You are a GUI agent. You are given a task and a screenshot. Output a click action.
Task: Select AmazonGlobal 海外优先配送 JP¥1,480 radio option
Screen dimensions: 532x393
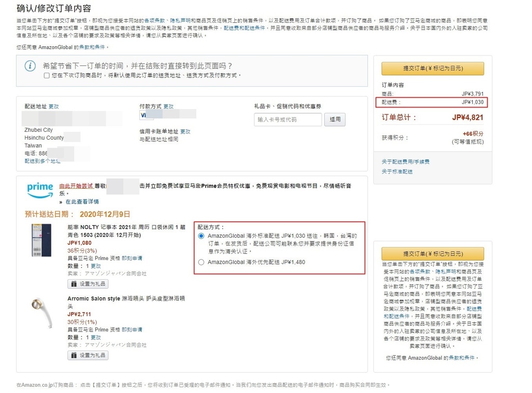pos(201,262)
